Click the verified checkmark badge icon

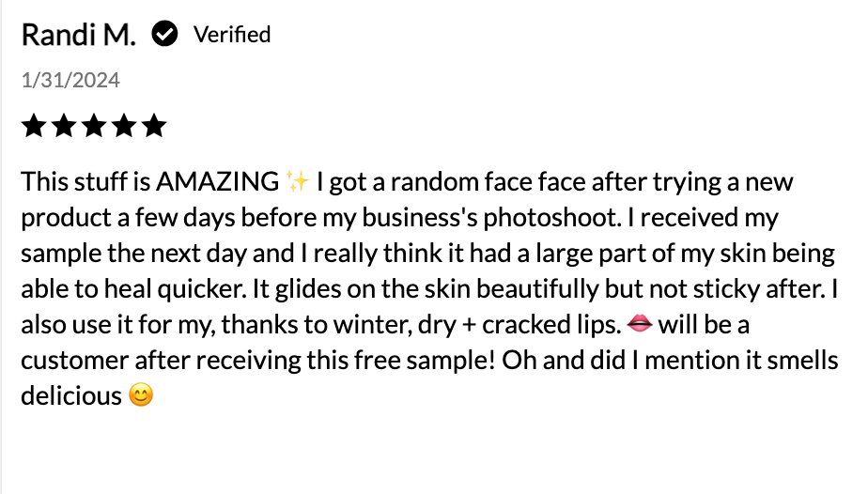click(x=166, y=36)
